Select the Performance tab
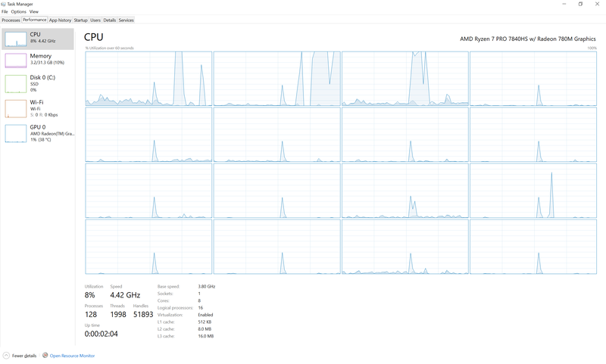The height and width of the screenshot is (364, 606). (34, 20)
